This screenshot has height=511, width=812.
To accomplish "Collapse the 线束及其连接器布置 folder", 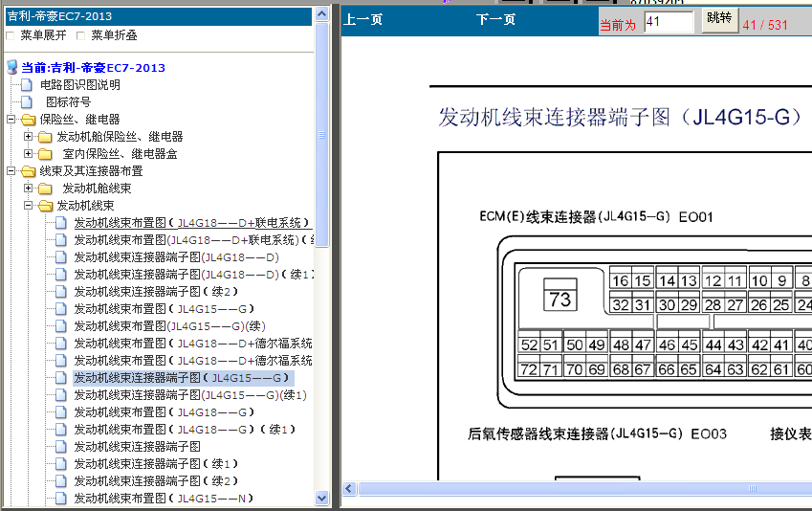I will (x=11, y=170).
